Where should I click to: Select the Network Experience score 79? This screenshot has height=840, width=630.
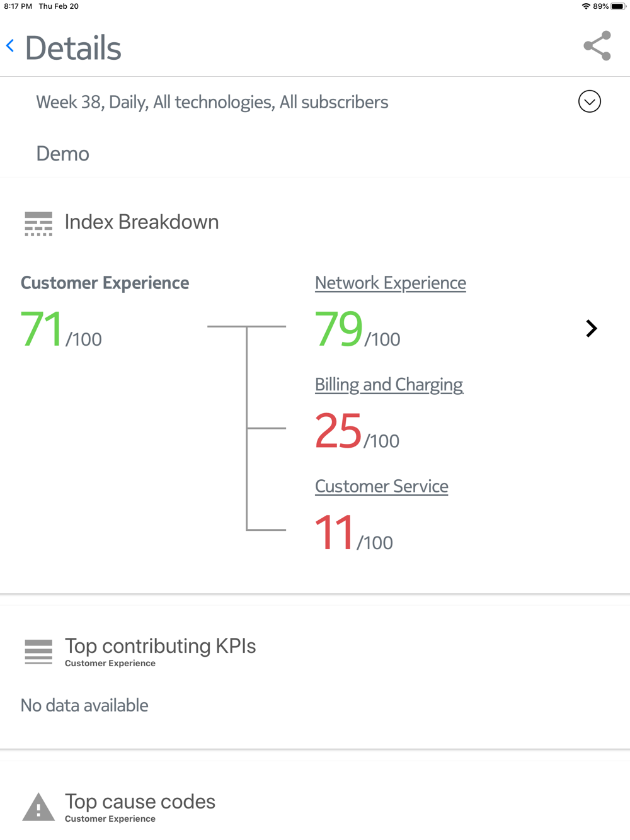point(339,329)
